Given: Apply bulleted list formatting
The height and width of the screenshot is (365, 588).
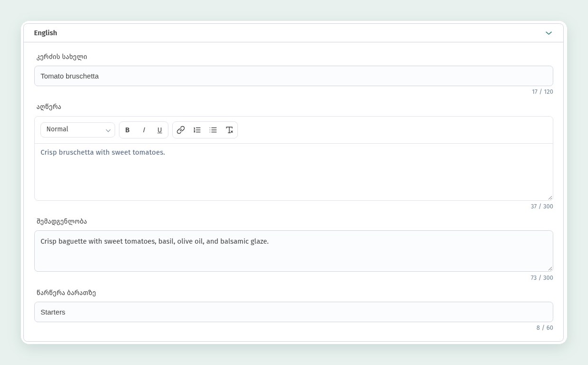Looking at the screenshot, I should 213,130.
